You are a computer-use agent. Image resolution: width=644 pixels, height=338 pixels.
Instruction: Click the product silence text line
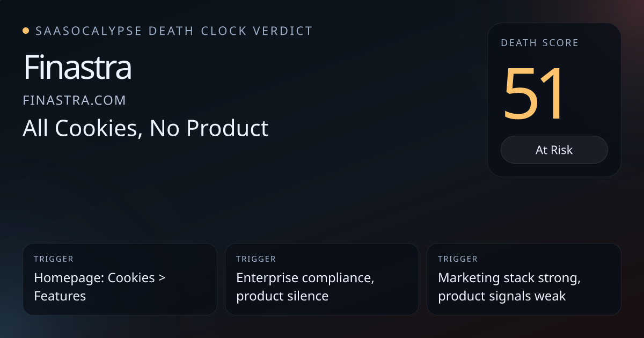(x=282, y=296)
